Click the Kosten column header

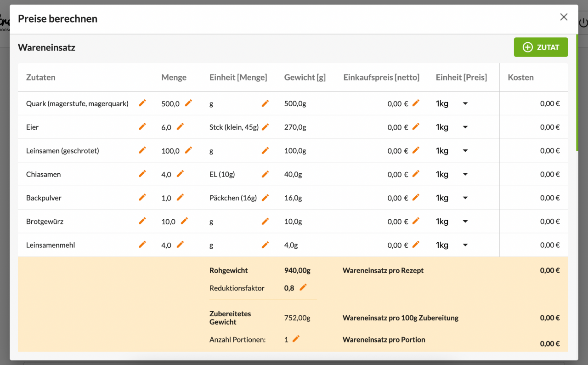[x=520, y=77]
